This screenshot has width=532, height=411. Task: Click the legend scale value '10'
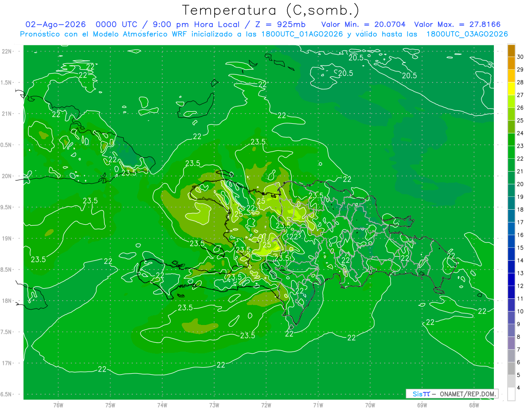pyautogui.click(x=520, y=312)
